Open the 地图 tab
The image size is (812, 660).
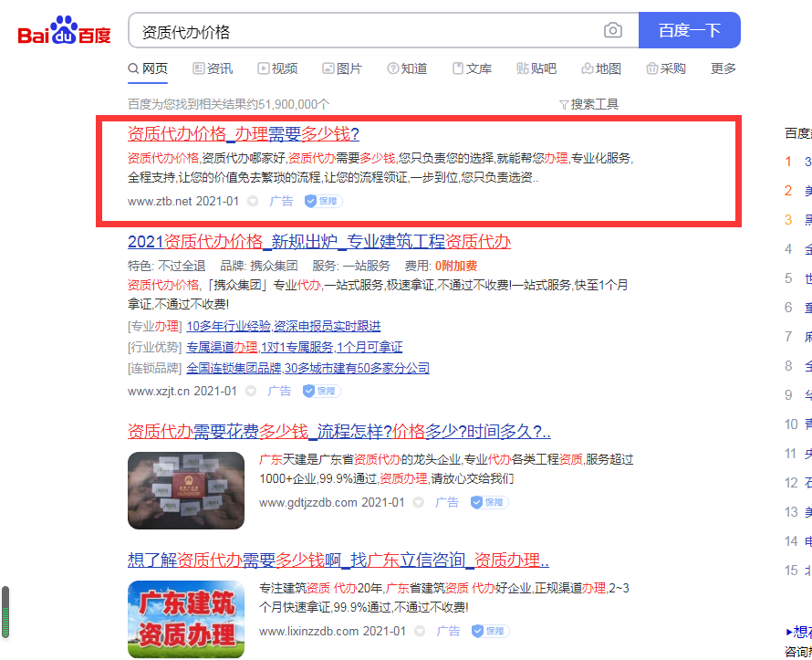(x=600, y=68)
